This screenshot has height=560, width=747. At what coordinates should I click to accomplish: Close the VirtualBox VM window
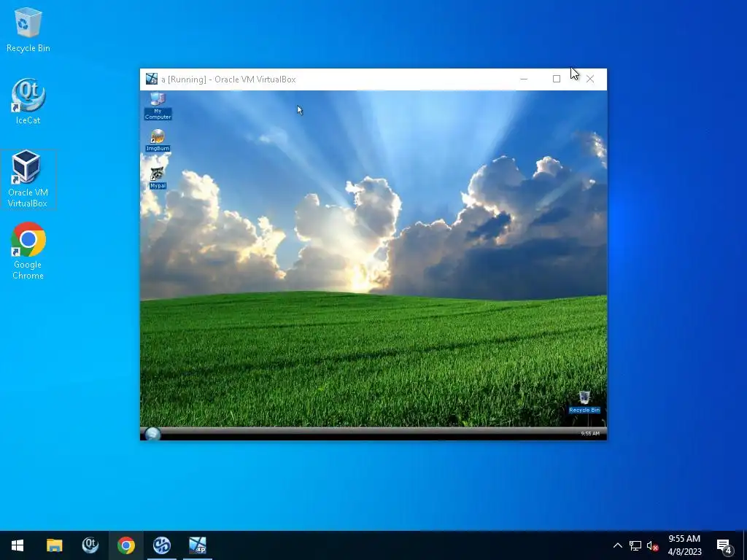pyautogui.click(x=589, y=79)
